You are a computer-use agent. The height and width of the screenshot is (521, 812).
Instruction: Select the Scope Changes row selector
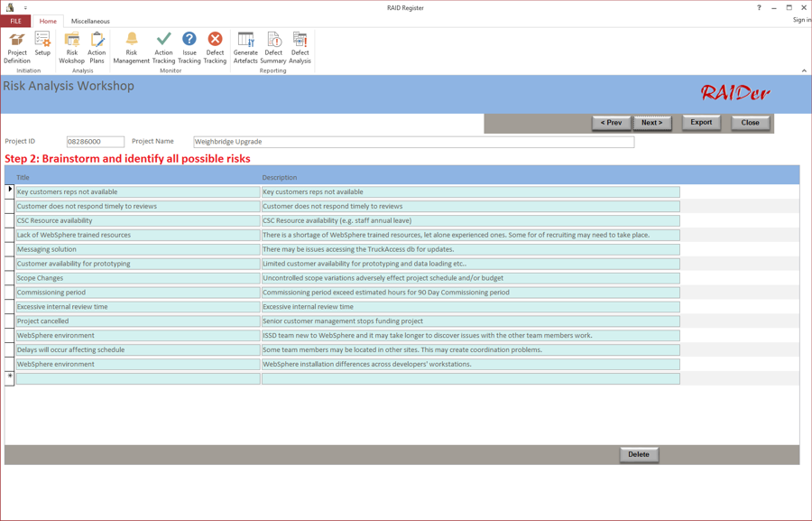[10, 278]
